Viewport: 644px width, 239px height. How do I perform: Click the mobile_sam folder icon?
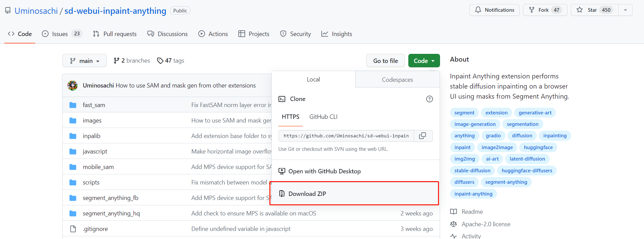[x=73, y=167]
